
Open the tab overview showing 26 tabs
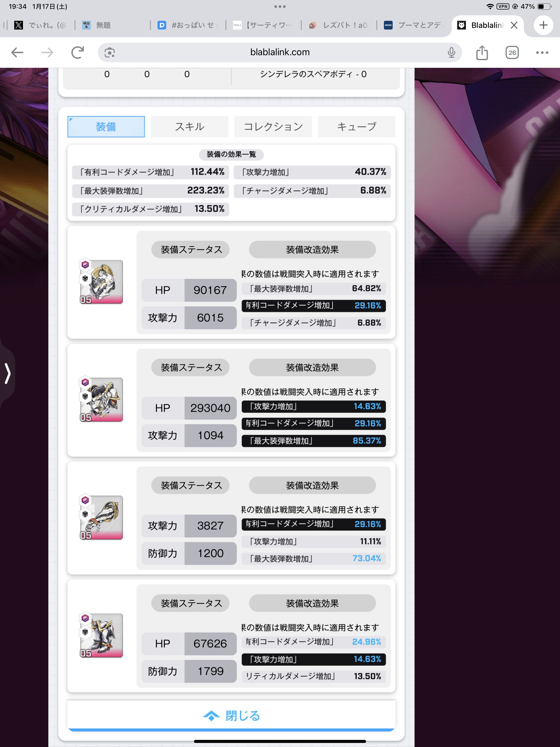point(512,52)
